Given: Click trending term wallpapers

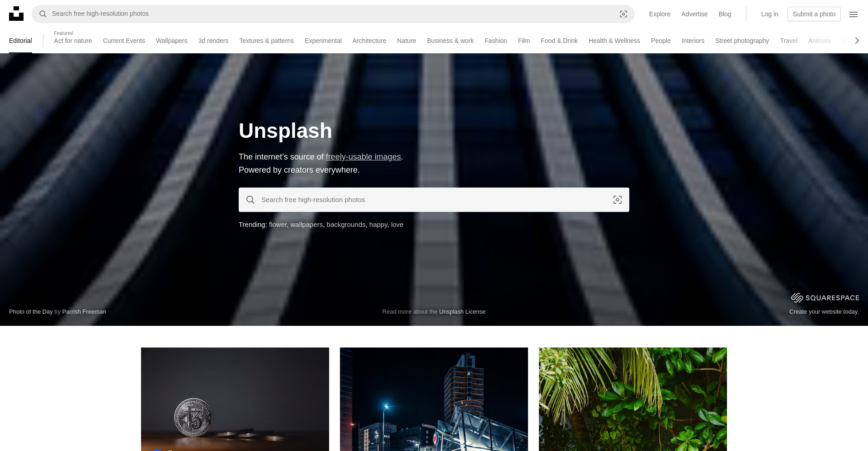Looking at the screenshot, I should [307, 225].
